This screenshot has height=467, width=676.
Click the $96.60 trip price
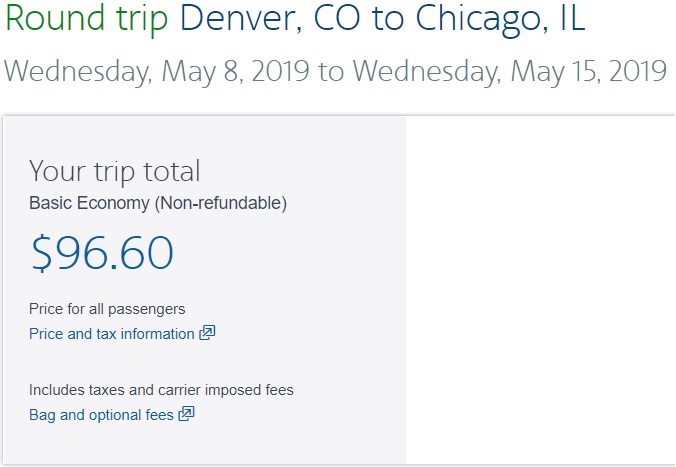pos(102,254)
